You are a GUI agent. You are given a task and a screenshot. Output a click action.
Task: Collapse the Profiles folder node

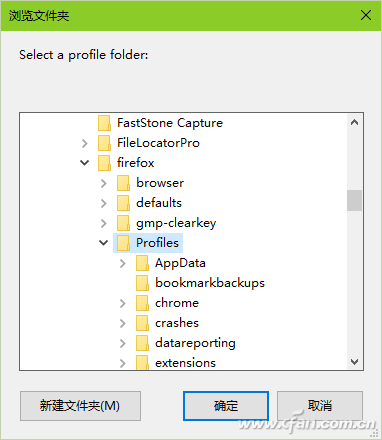[104, 243]
